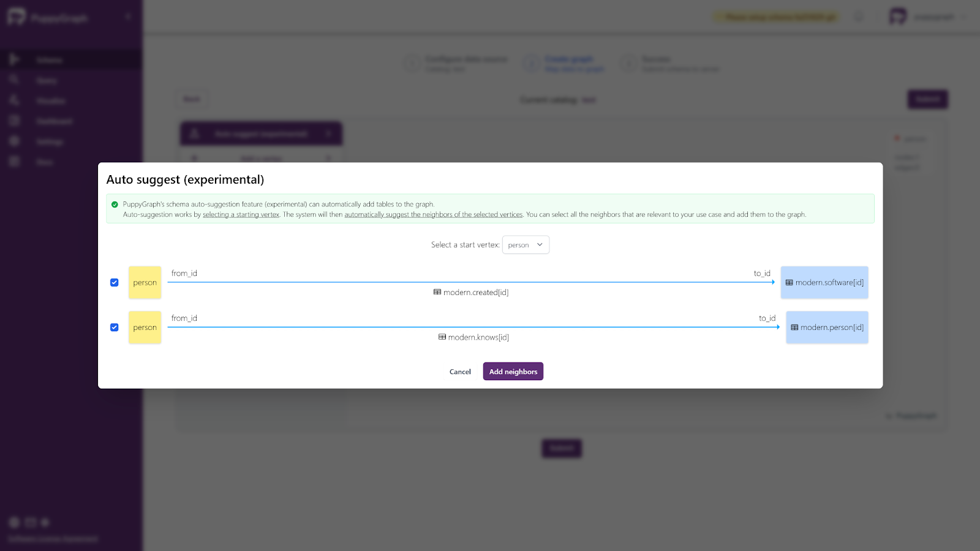The image size is (980, 551).
Task: Click the Add neighbors button
Action: click(513, 372)
